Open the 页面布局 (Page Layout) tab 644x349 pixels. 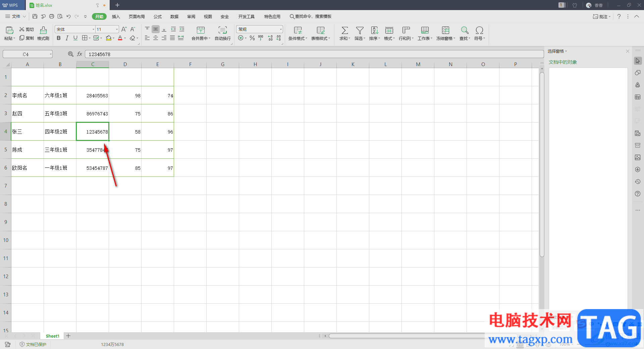tap(137, 16)
